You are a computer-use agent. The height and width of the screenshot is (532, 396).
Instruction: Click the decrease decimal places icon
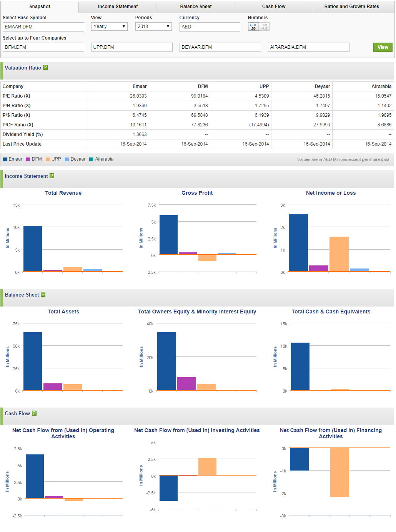coord(264,27)
